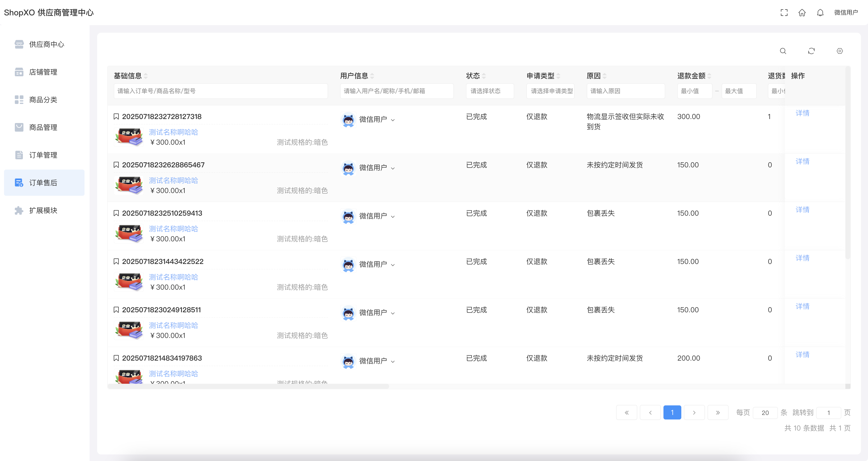Sort by 基础信息 column arrows
Screen dimensions: 868x461
click(146, 76)
